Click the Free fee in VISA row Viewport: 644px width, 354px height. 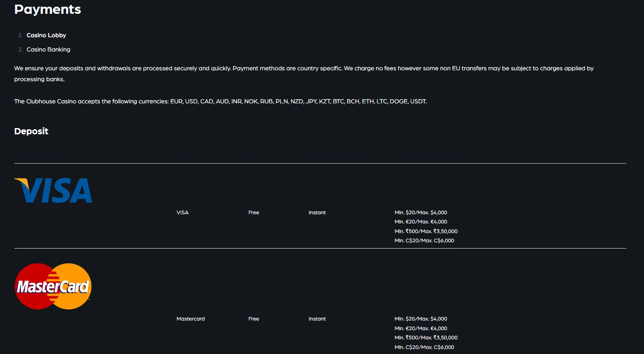click(x=254, y=213)
